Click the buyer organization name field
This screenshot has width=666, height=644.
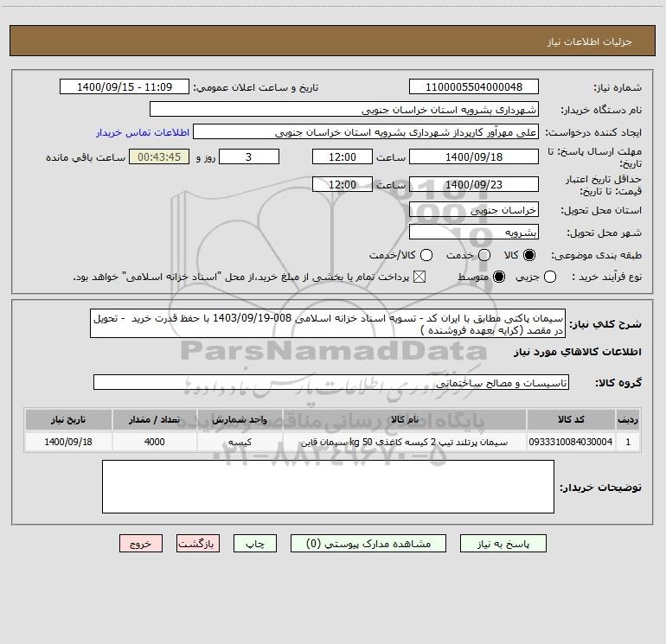[x=344, y=110]
